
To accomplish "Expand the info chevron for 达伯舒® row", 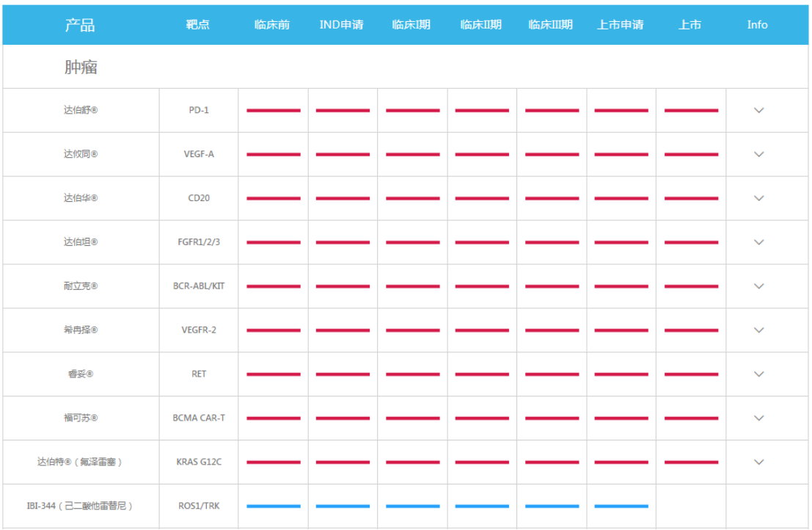I will (758, 110).
